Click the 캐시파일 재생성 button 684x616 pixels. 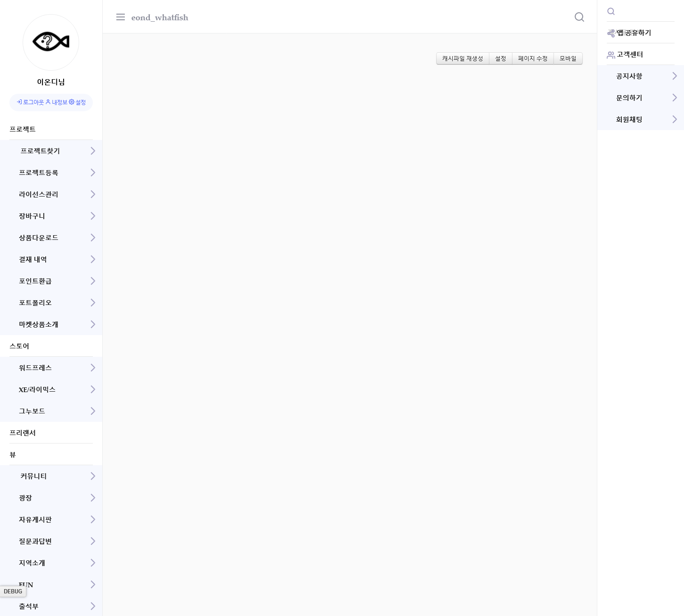coord(463,58)
